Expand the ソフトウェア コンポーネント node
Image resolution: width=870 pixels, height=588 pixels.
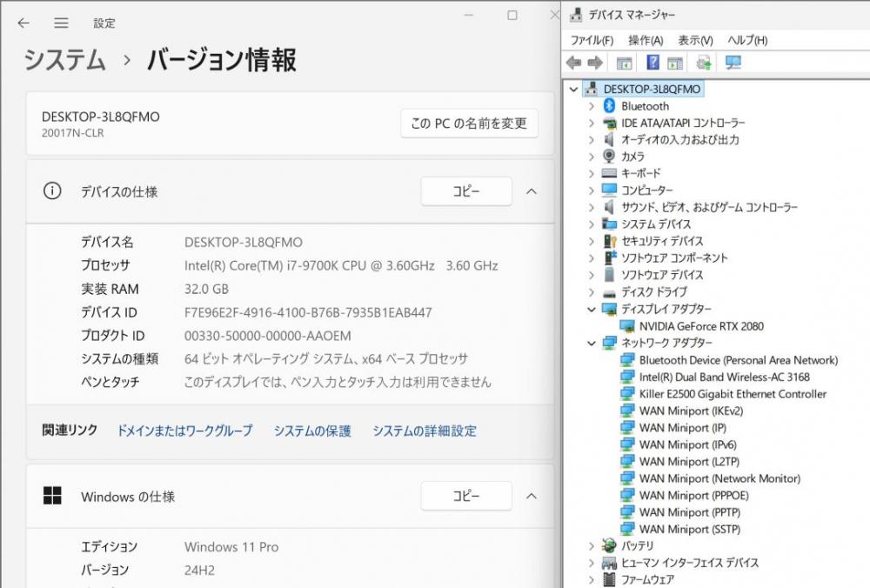click(x=592, y=258)
